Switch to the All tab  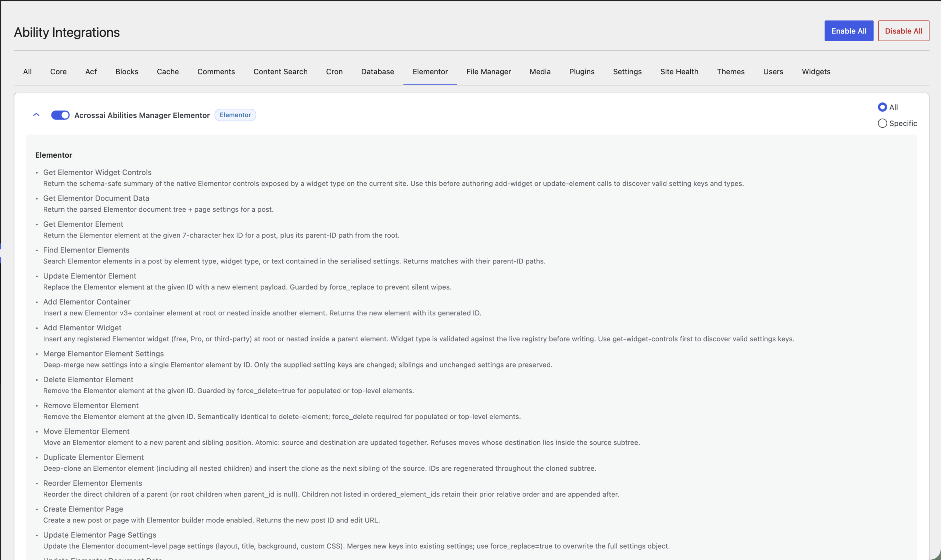pos(27,72)
